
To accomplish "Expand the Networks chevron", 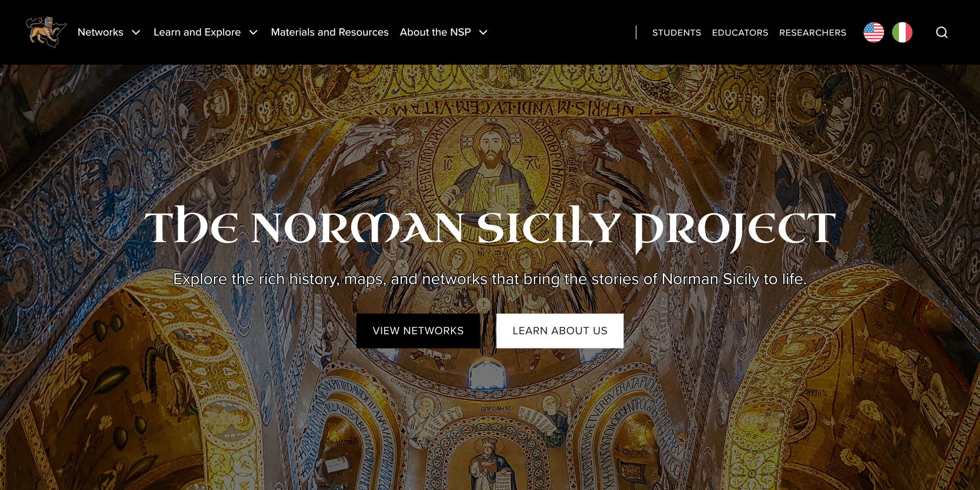I will [x=136, y=32].
